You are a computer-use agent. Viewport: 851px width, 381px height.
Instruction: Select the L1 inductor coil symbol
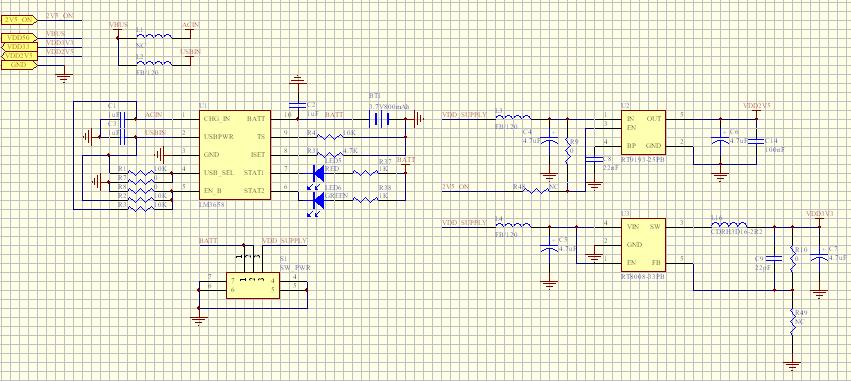(x=154, y=37)
